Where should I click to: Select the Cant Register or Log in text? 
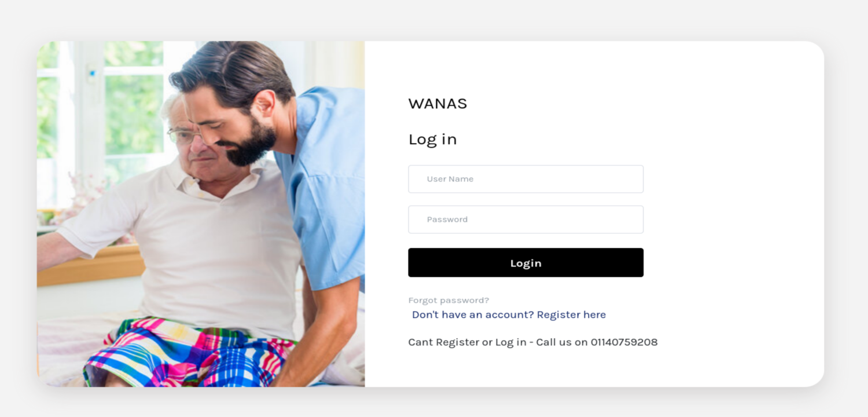pos(467,342)
